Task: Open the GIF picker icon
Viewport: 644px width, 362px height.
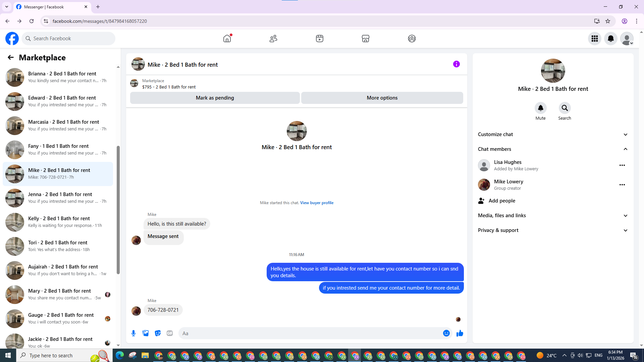Action: (x=170, y=333)
